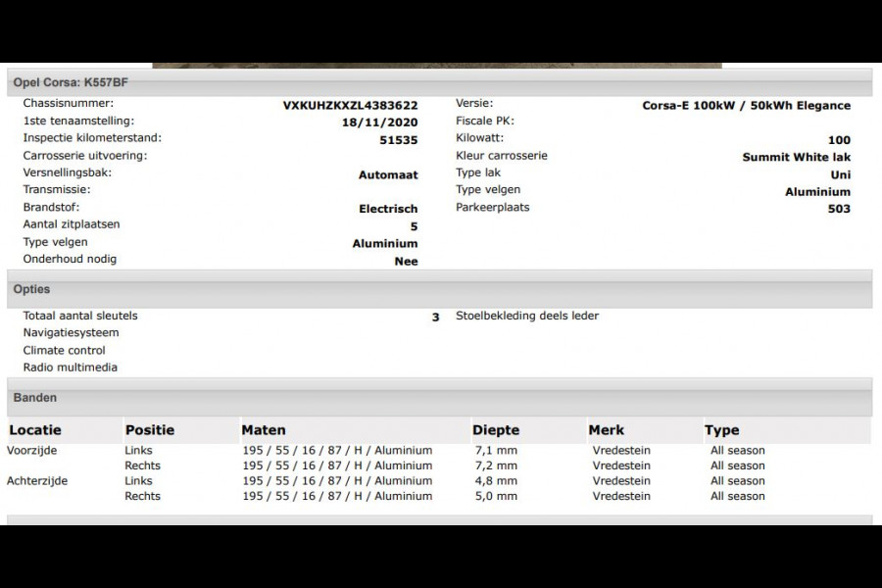Select the Uni paint type value
This screenshot has height=588, width=882.
[841, 175]
